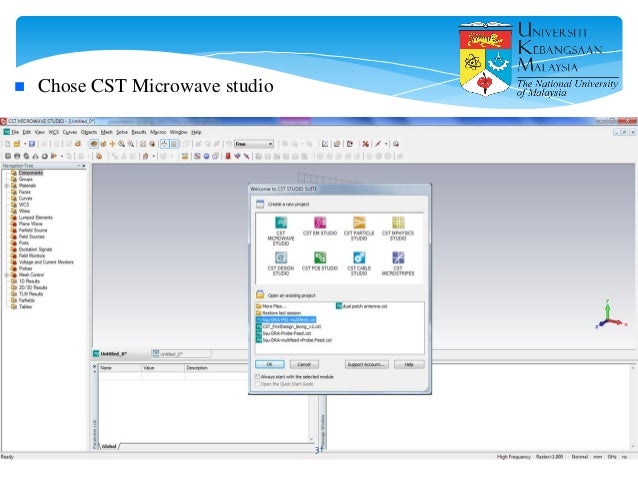Screen dimensions: 638x479
Task: Open the File menu
Action: [15, 132]
